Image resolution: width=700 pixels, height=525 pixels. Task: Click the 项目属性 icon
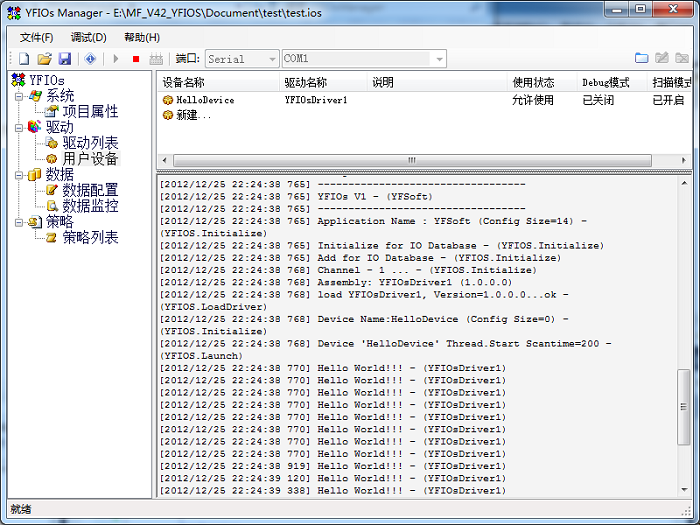click(x=52, y=111)
